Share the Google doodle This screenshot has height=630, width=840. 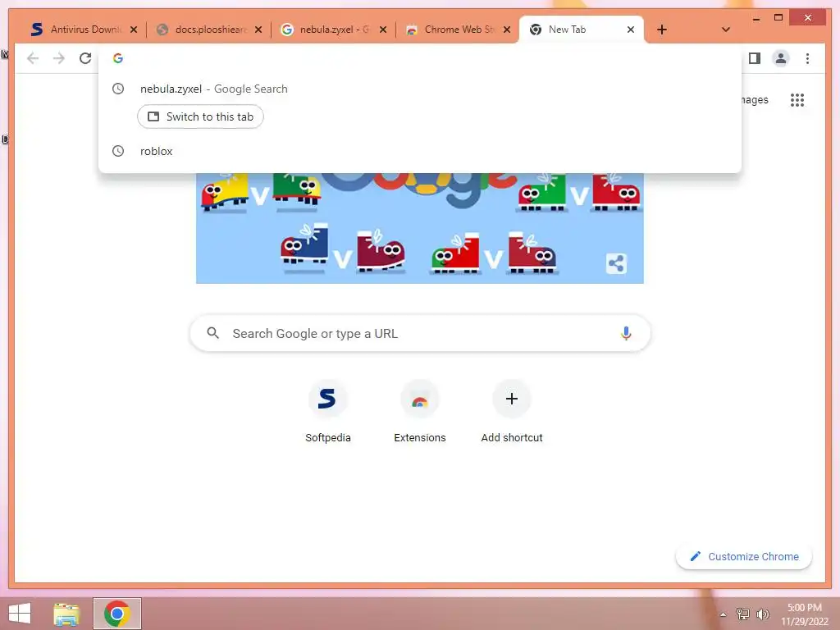pos(616,263)
